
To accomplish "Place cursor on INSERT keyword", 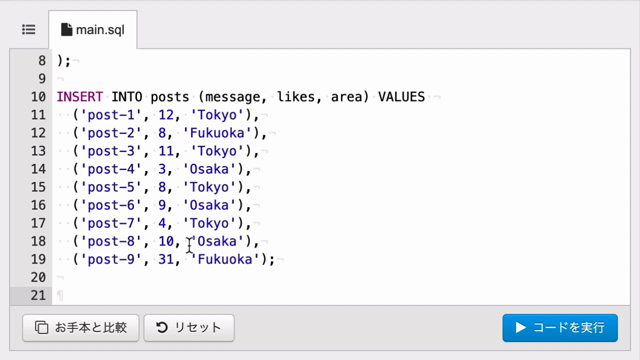I will pos(80,97).
